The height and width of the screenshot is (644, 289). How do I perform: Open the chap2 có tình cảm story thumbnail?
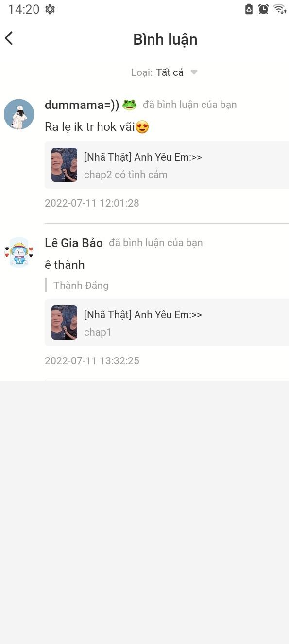(64, 165)
